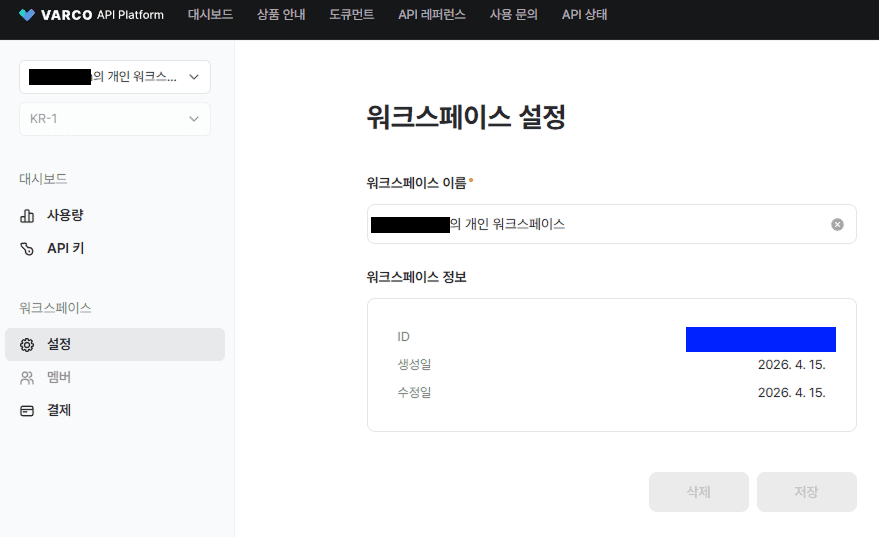Click the VARCO logo icon

point(27,15)
